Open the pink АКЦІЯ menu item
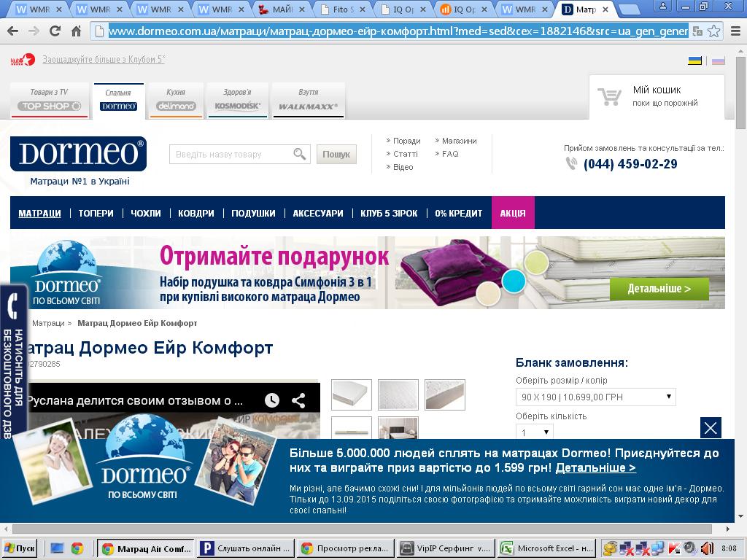This screenshot has width=747, height=560. point(513,213)
